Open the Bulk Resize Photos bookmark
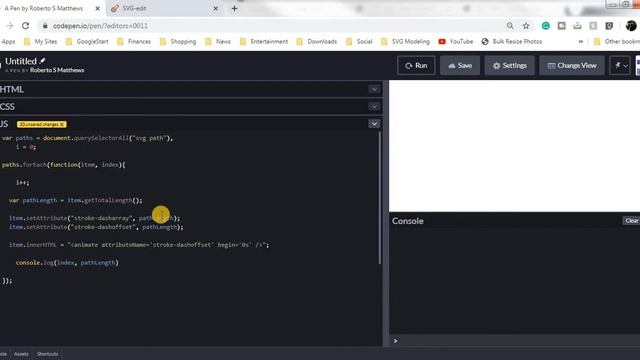The width and height of the screenshot is (640, 360). tap(512, 42)
